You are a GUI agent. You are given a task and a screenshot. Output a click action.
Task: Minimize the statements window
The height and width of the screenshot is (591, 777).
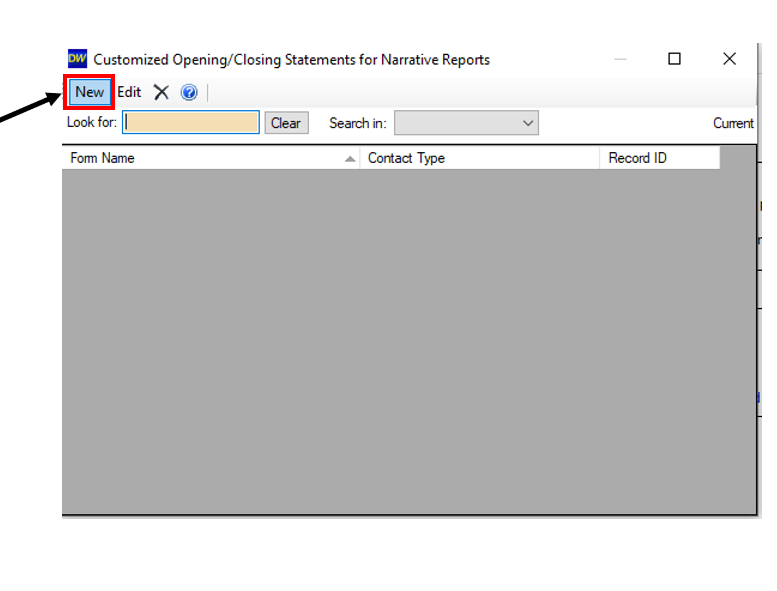coord(620,59)
